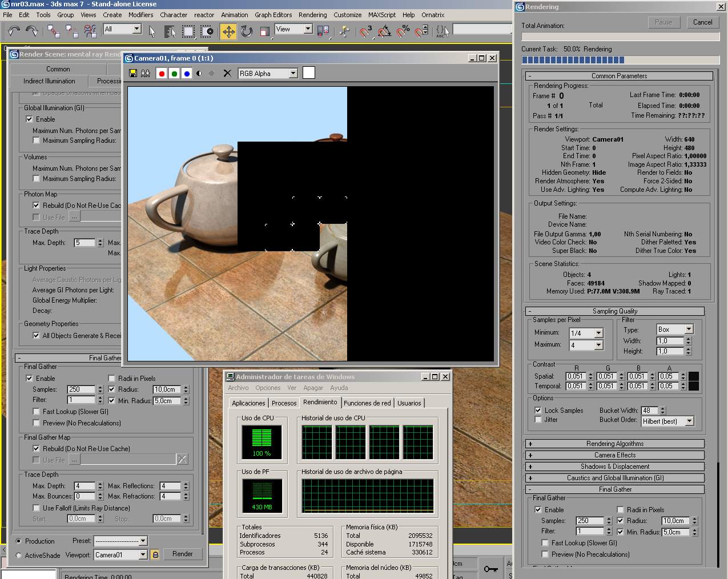Open the Select by Name list

coord(170,31)
